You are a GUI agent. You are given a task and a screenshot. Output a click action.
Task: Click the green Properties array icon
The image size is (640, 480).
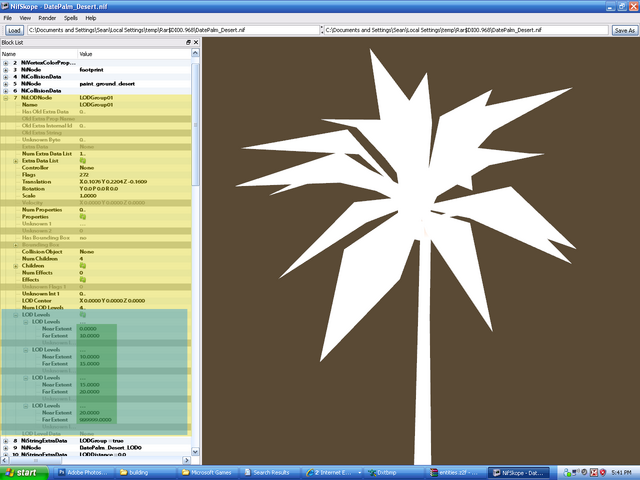(83, 217)
